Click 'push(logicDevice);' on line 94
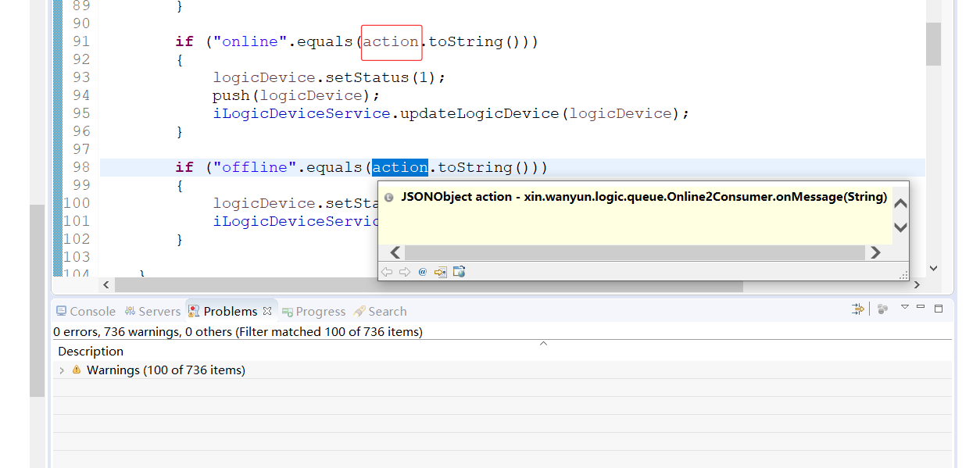The width and height of the screenshot is (980, 468). [x=296, y=95]
